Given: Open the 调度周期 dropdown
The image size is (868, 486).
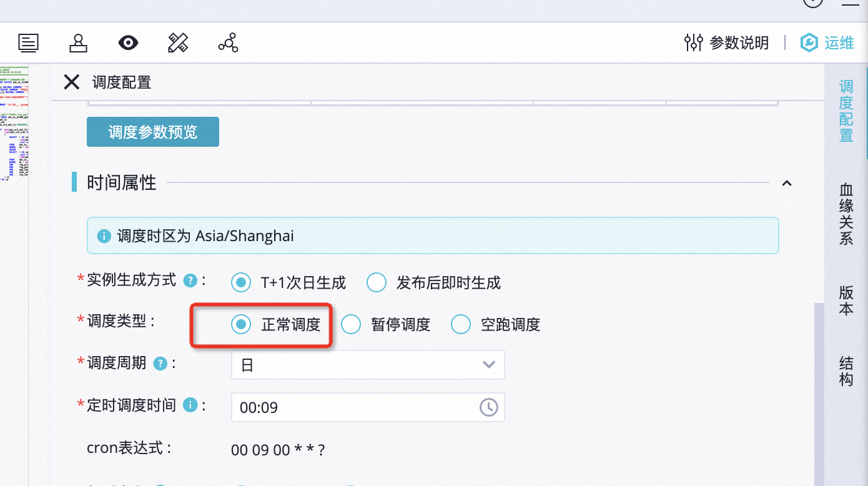Looking at the screenshot, I should 368,365.
